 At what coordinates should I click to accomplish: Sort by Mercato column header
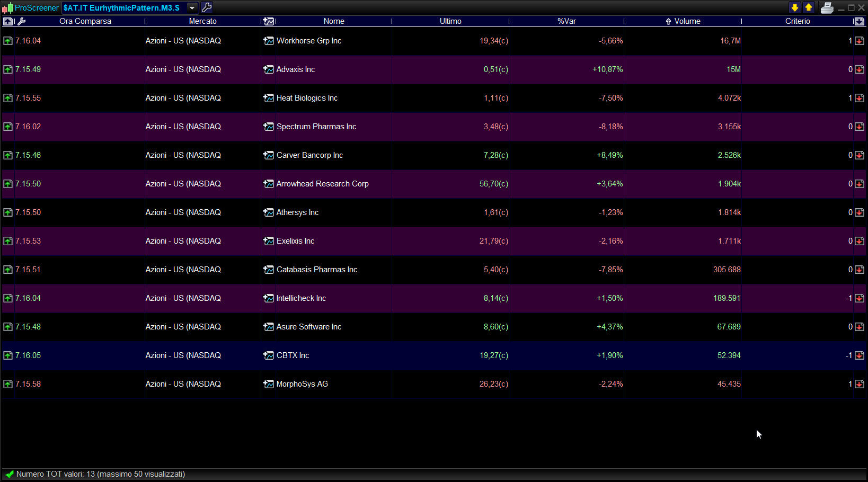point(203,21)
